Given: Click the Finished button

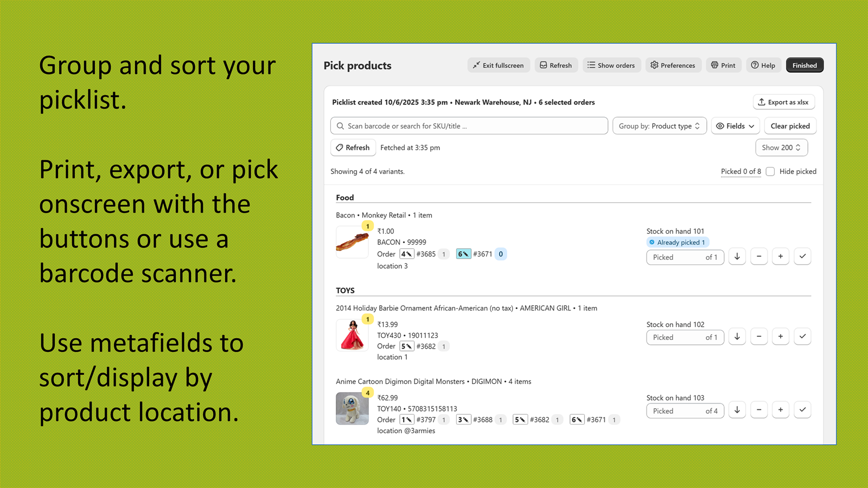Looking at the screenshot, I should pos(805,65).
